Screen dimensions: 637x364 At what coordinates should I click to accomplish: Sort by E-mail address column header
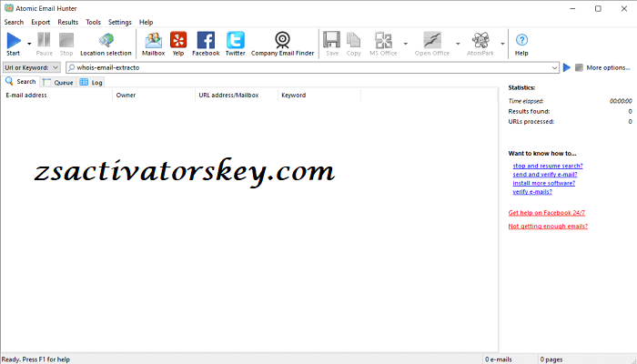tap(56, 95)
